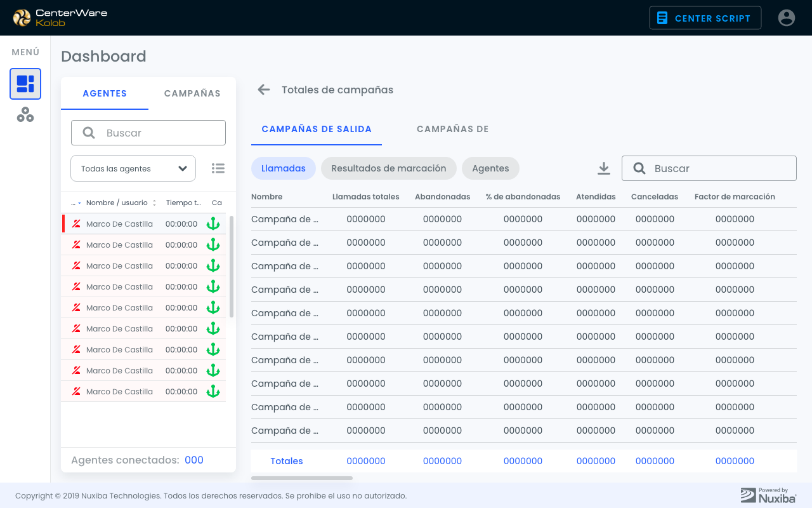This screenshot has height=508, width=812.
Task: Click the Totales row label
Action: pyautogui.click(x=287, y=461)
